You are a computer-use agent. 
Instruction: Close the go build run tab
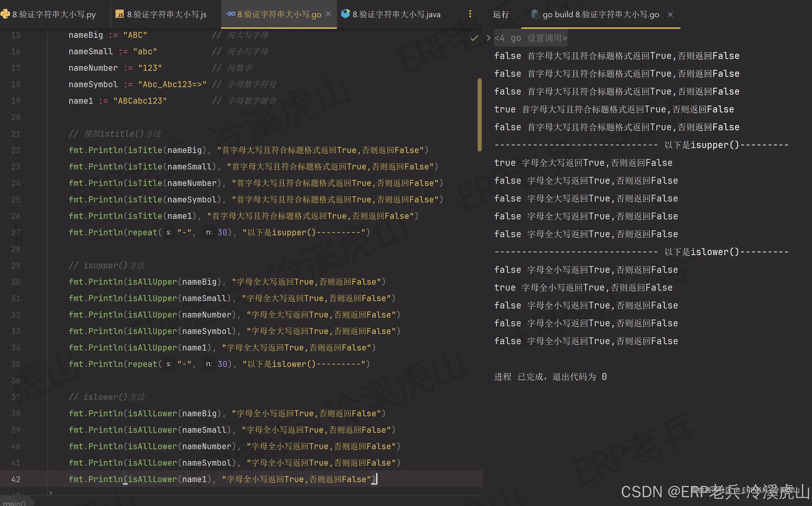point(670,14)
